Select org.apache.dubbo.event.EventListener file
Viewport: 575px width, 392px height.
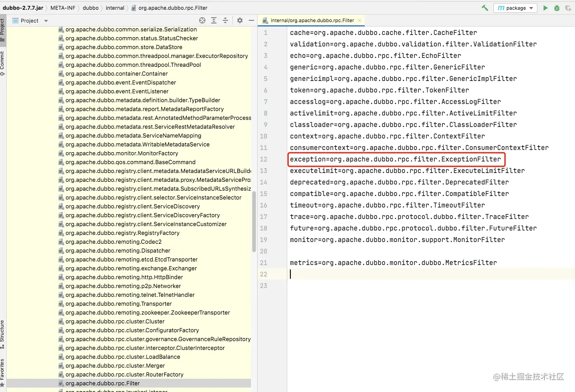pyautogui.click(x=117, y=91)
